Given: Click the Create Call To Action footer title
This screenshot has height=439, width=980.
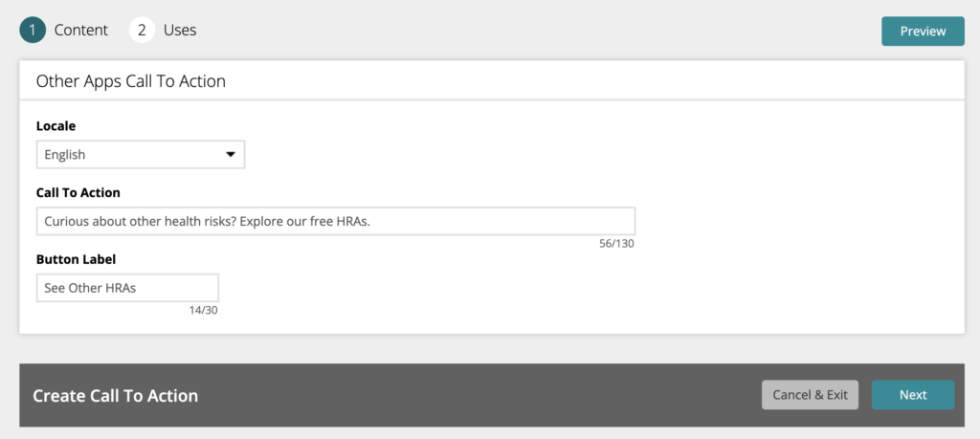Looking at the screenshot, I should coord(116,396).
